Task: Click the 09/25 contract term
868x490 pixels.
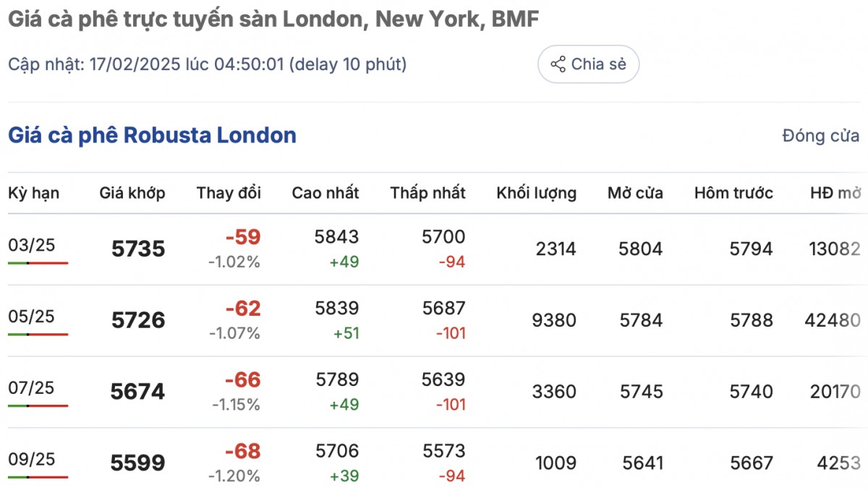Action: click(31, 460)
